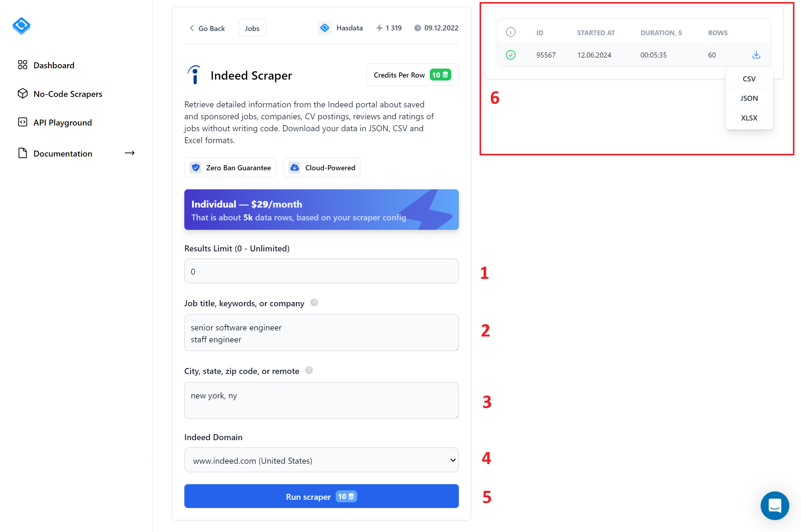Viewport: 801px width, 532px height.
Task: Expand the Indeed Domain dropdown
Action: pyautogui.click(x=321, y=460)
